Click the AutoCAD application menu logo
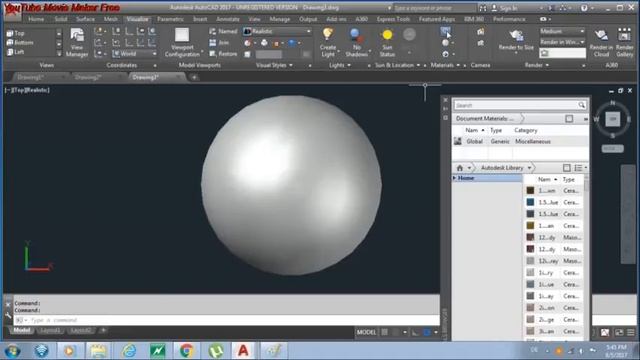The height and width of the screenshot is (360, 640). tap(12, 11)
